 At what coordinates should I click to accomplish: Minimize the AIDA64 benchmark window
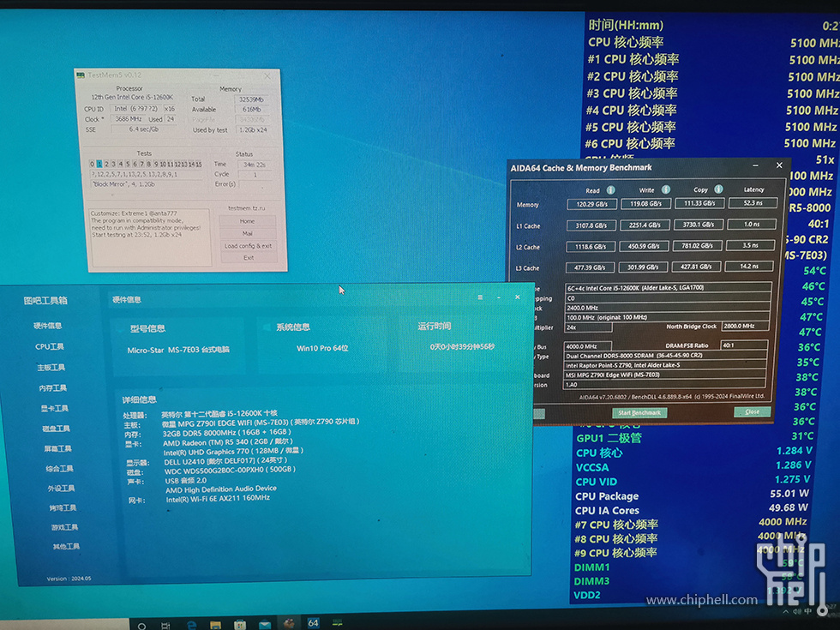pyautogui.click(x=755, y=166)
